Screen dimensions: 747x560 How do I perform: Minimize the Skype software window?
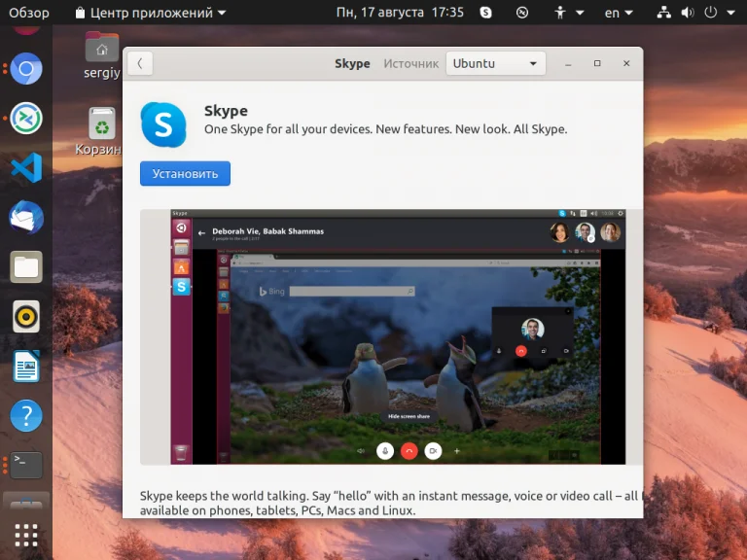click(568, 63)
